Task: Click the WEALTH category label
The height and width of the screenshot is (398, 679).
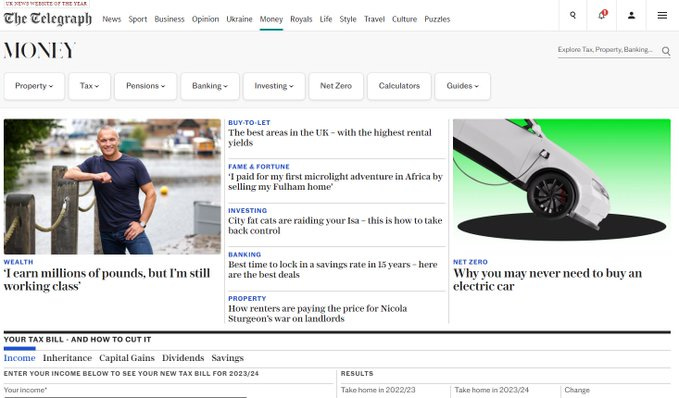Action: pos(18,262)
